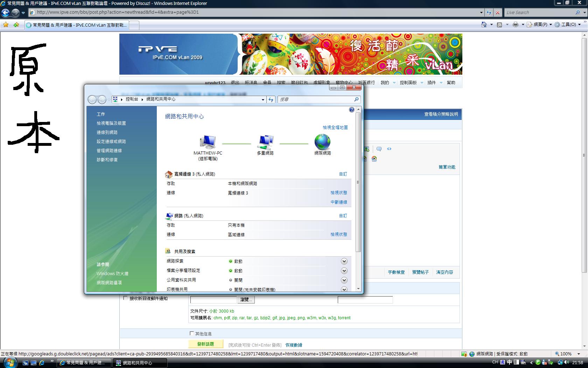Insert a quote with the speech-bubble icon
The width and height of the screenshot is (588, 368).
[379, 149]
